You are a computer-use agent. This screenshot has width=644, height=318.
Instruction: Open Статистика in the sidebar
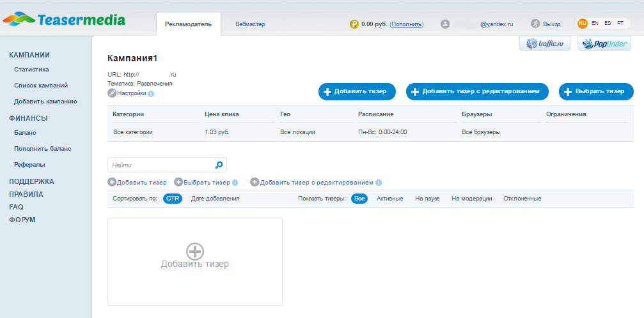31,70
